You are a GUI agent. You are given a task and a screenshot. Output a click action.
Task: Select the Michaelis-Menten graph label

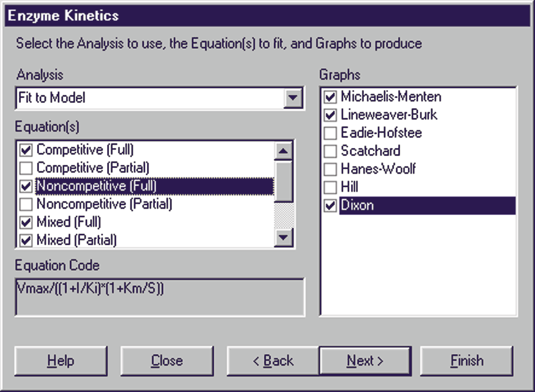(x=391, y=97)
